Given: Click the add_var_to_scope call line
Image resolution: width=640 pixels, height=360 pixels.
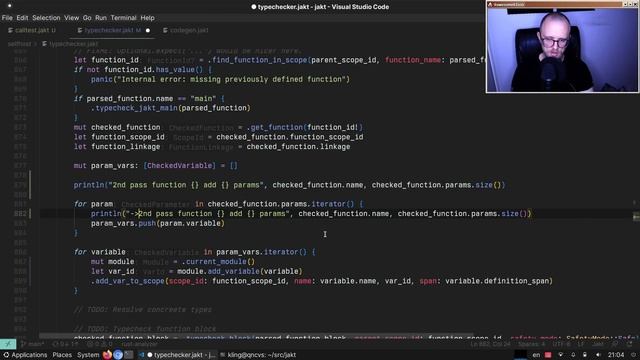Looking at the screenshot, I should coord(322,281).
